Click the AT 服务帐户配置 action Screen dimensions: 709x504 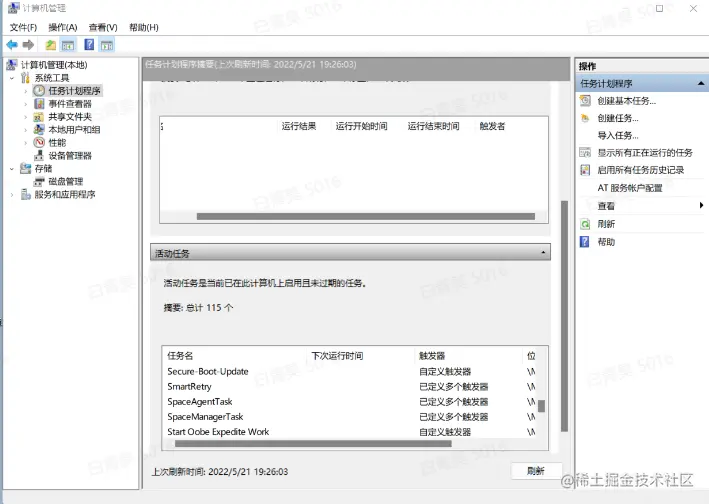(x=629, y=188)
